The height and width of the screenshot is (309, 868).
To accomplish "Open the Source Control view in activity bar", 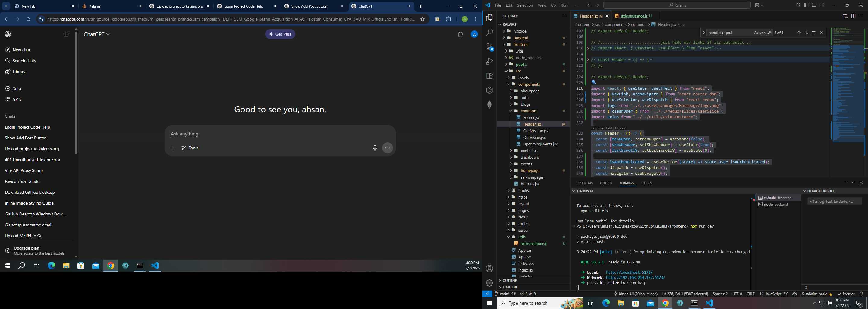I will (x=489, y=47).
